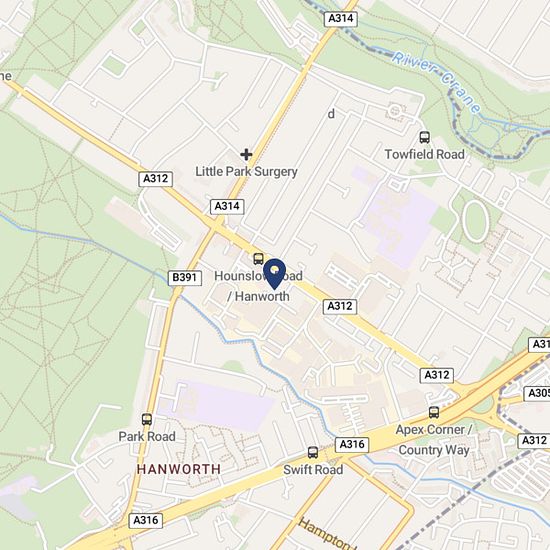Open the Little Park Surgery cross icon

click(246, 154)
